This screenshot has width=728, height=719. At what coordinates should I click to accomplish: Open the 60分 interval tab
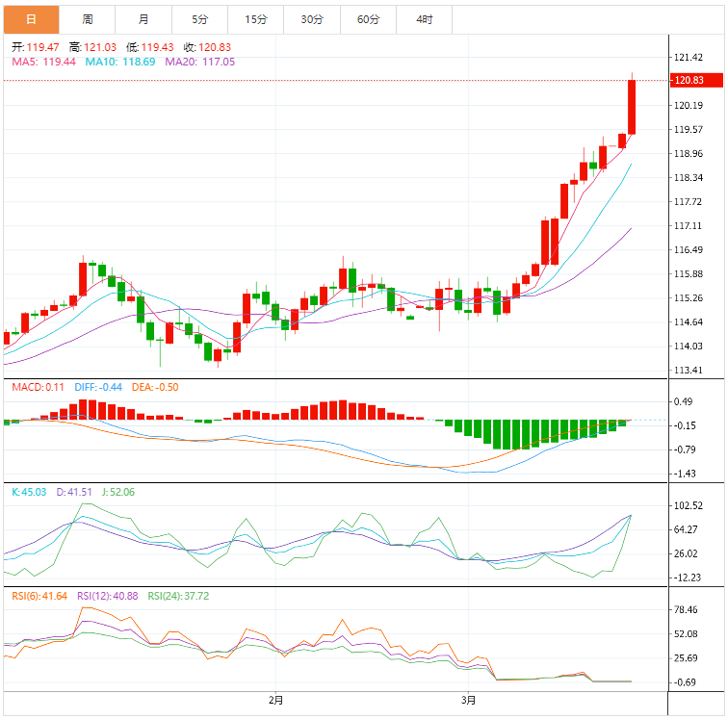click(368, 19)
